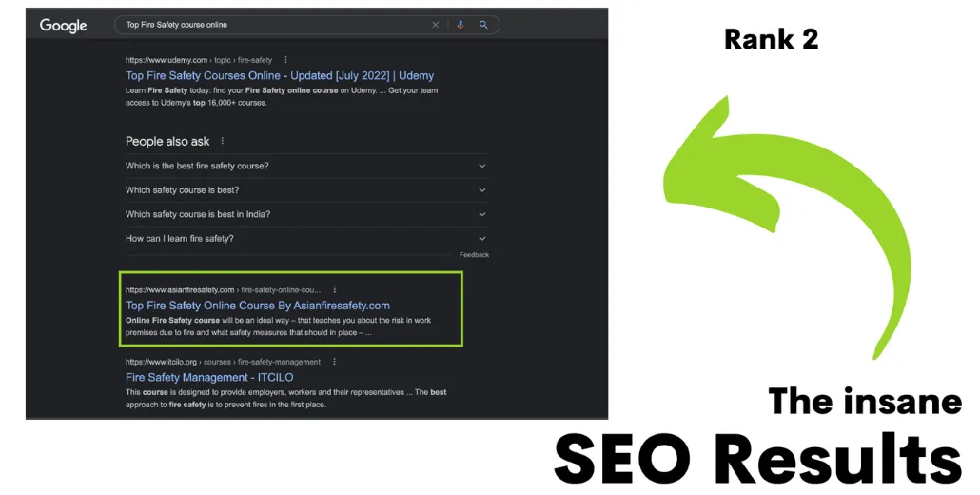Click the asianfiresafety.com breadcrumb URL
The height and width of the screenshot is (495, 980).
[x=223, y=290]
